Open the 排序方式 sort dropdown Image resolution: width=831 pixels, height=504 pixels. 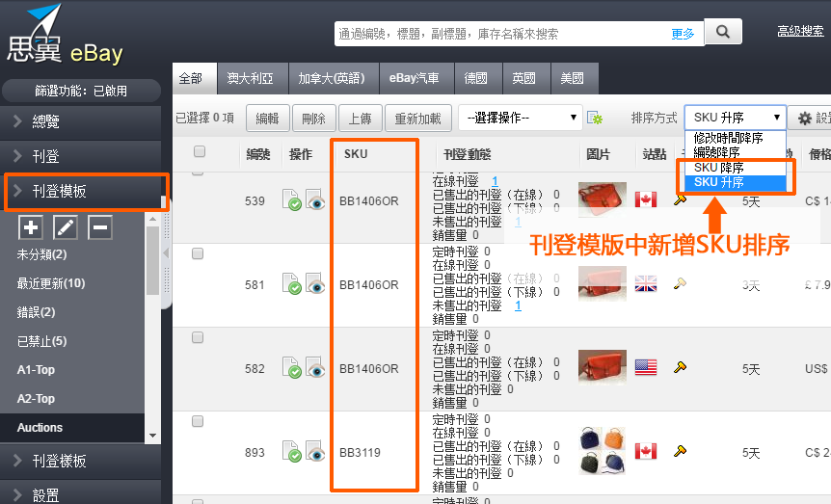(735, 118)
